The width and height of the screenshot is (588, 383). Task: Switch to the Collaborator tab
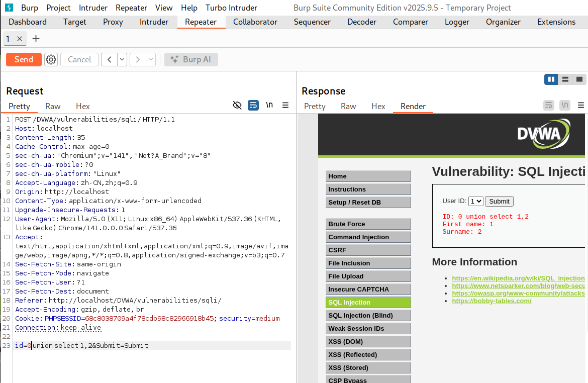pyautogui.click(x=255, y=22)
